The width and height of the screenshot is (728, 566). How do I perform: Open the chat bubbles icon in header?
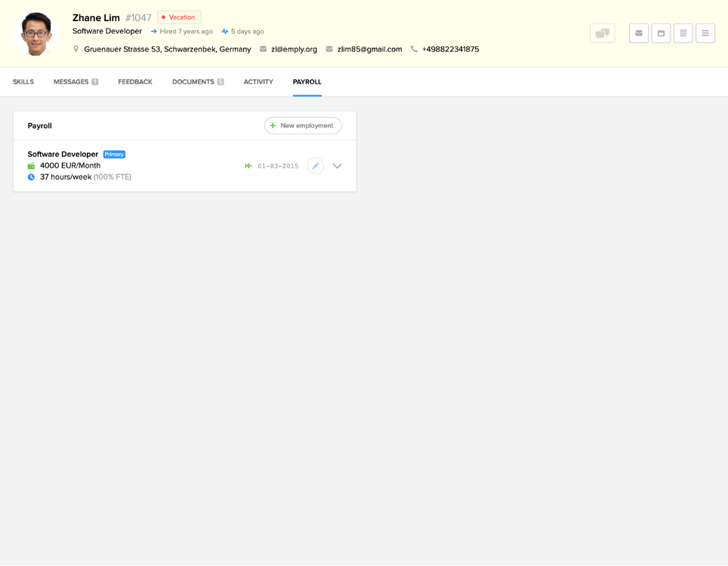(x=602, y=33)
